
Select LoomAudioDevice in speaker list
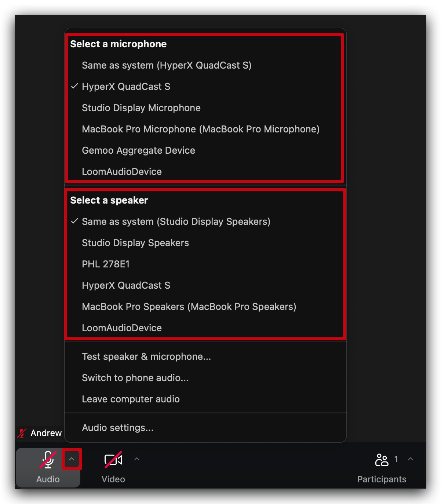click(122, 328)
